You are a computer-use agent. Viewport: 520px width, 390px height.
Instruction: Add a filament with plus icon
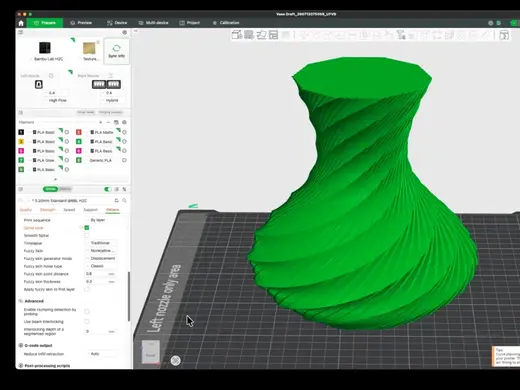point(101,122)
